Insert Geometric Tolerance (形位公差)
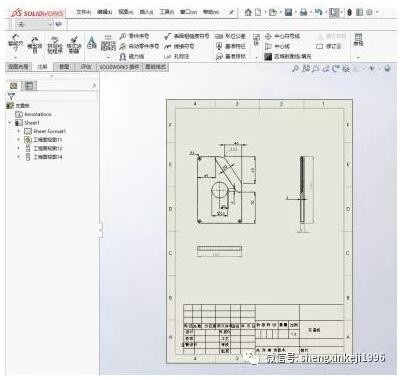Viewport: 401px width, 380px height. (x=231, y=36)
